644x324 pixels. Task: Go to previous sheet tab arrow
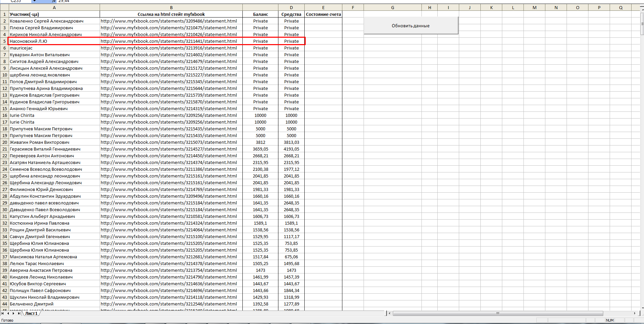pyautogui.click(x=8, y=313)
